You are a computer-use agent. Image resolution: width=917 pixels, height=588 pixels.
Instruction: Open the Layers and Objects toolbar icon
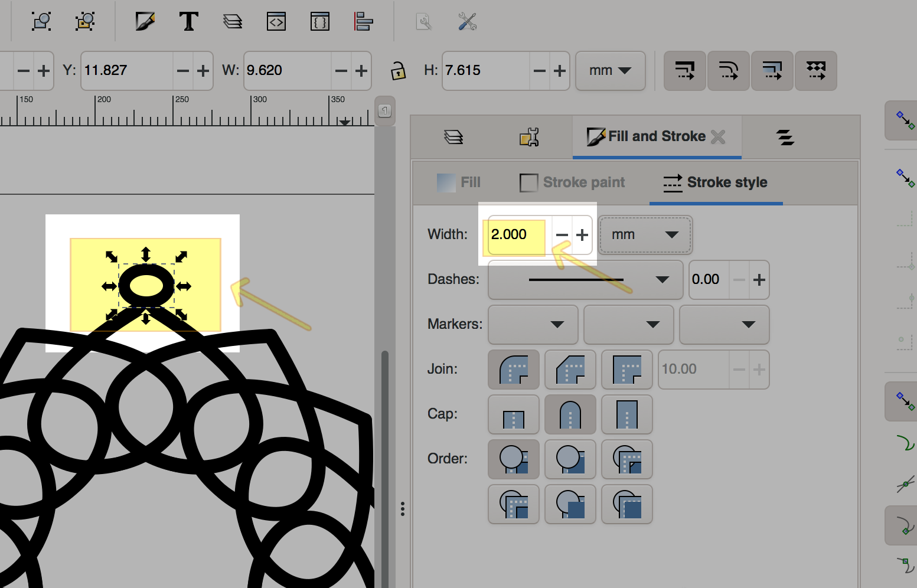pos(233,22)
